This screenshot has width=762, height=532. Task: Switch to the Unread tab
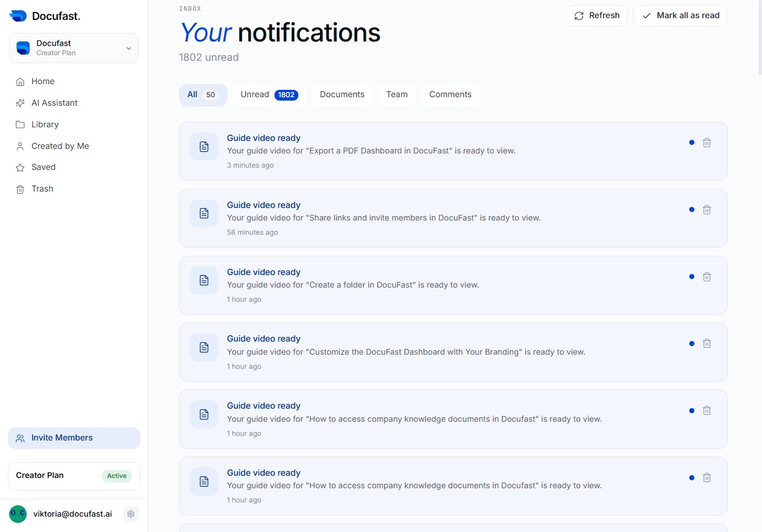(269, 95)
